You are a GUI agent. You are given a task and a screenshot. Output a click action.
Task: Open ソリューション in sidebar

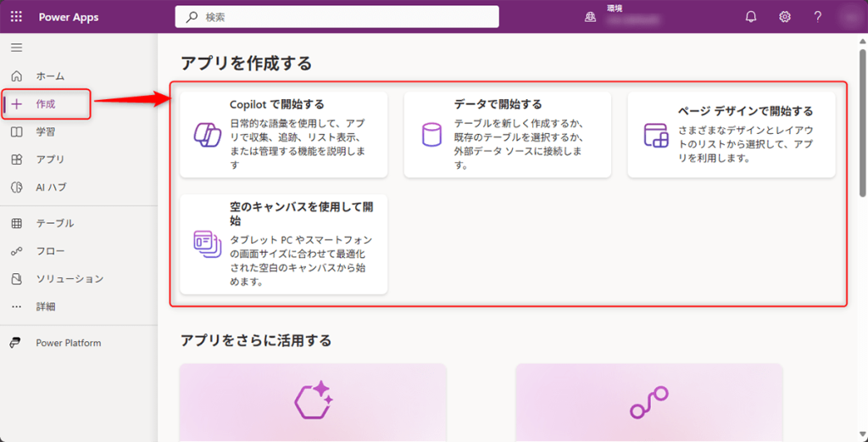click(x=70, y=278)
